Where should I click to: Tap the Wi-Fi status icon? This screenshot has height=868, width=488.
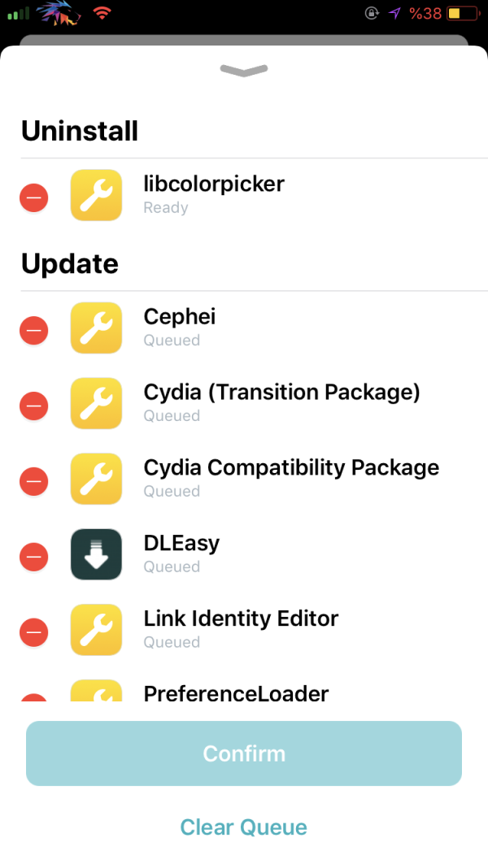click(x=102, y=14)
